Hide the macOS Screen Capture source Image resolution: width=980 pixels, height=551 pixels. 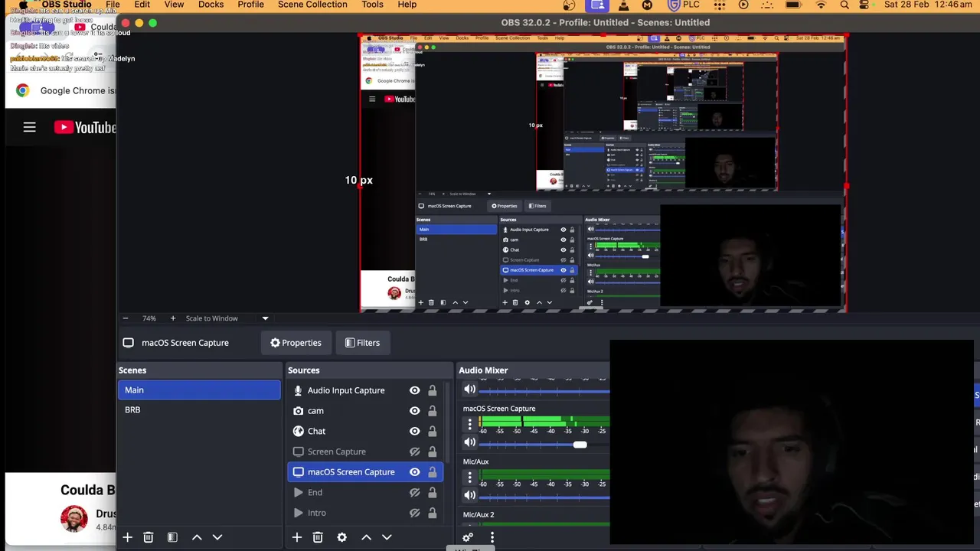pyautogui.click(x=414, y=472)
